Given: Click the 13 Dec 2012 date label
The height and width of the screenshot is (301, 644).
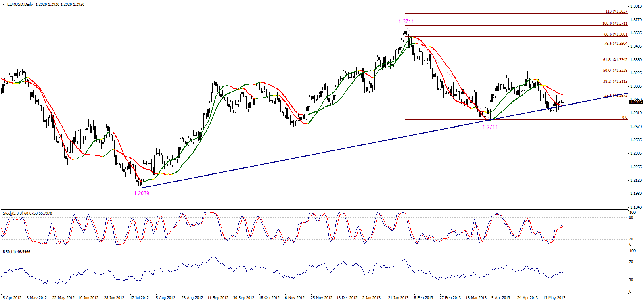Looking at the screenshot, I should [347, 298].
